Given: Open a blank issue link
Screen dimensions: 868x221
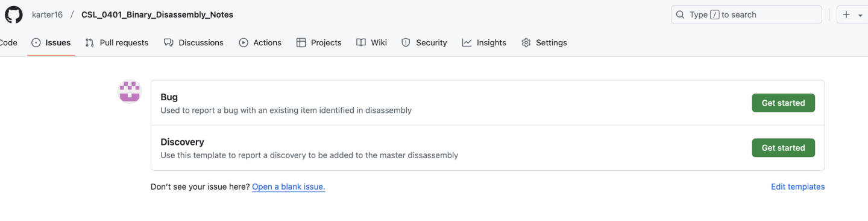Looking at the screenshot, I should pyautogui.click(x=289, y=187).
